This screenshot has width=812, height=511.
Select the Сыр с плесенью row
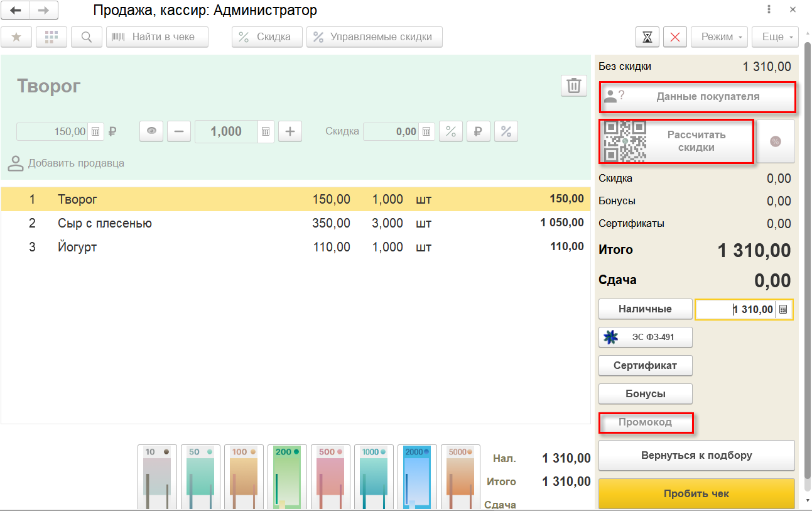coord(295,223)
